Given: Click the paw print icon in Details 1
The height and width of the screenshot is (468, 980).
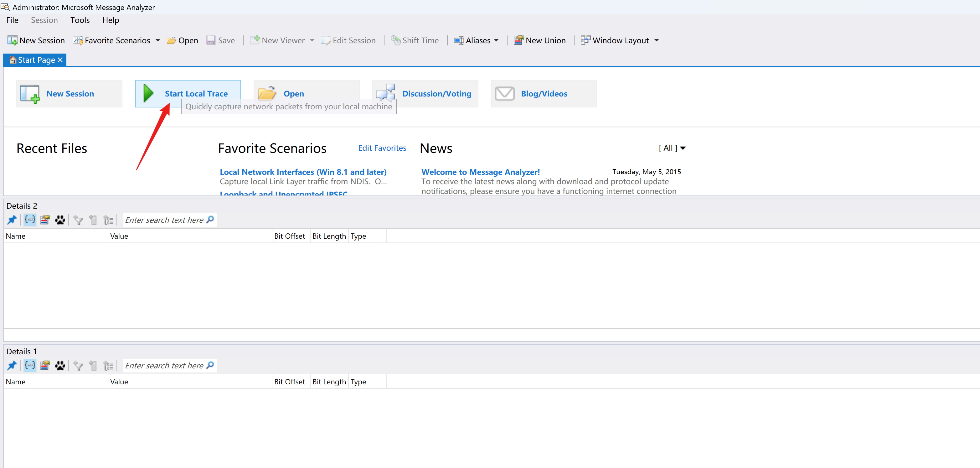Looking at the screenshot, I should coord(60,365).
